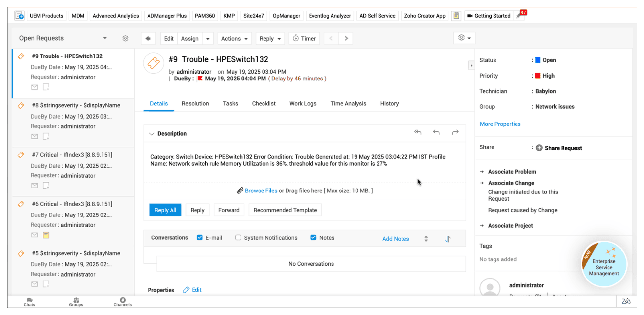This screenshot has height=315, width=644.
Task: Uncheck the Notes conversations filter
Action: point(313,237)
